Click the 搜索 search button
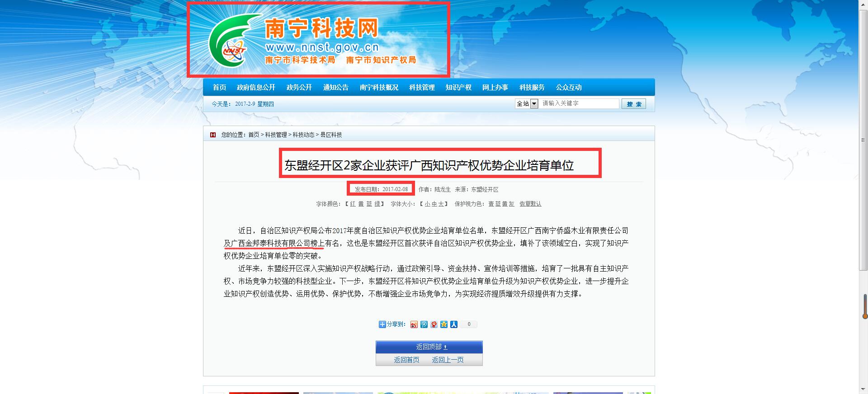This screenshot has width=868, height=394. click(633, 104)
